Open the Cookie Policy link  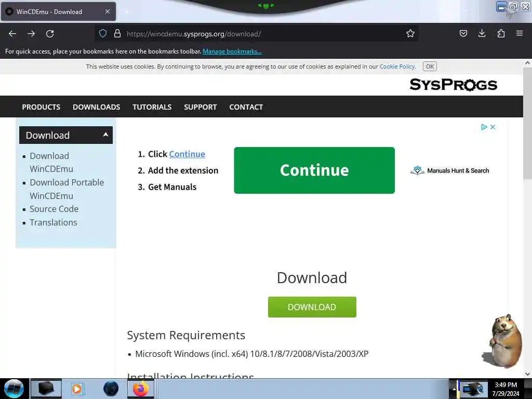397,66
